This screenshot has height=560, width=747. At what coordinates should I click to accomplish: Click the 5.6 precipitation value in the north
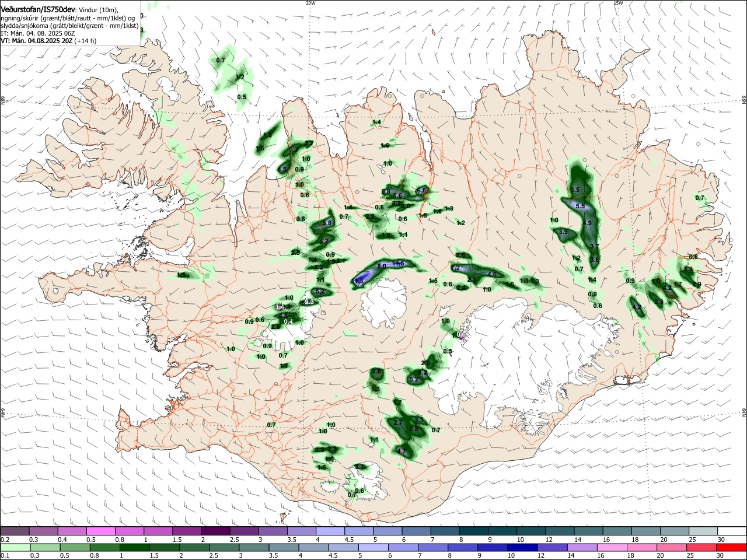coord(398,195)
